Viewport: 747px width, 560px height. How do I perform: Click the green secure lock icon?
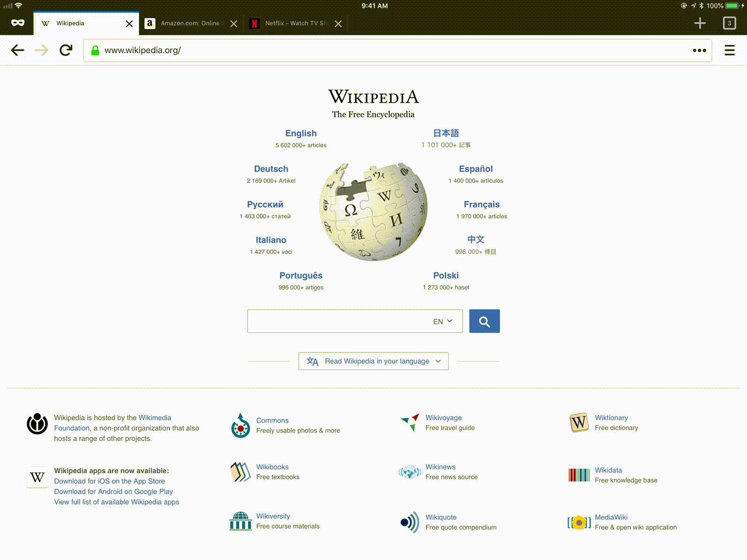(x=95, y=50)
